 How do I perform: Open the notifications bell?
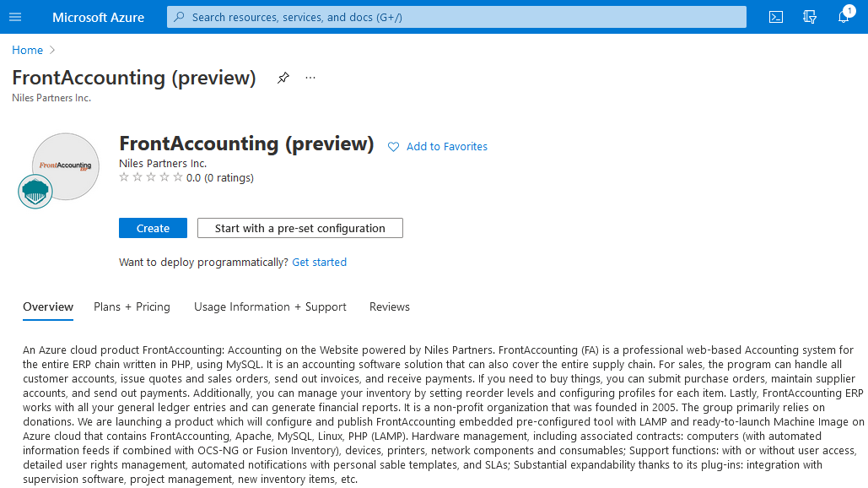point(844,17)
